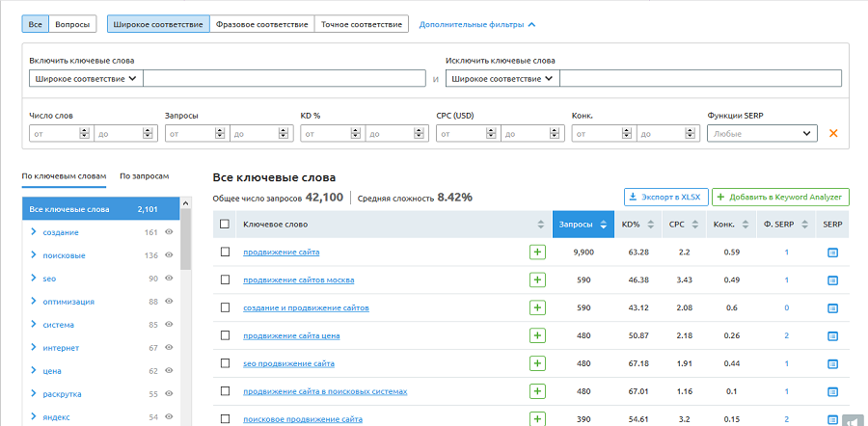
Task: Check the 'продвижение сайта цена' row checkbox
Action: click(225, 335)
